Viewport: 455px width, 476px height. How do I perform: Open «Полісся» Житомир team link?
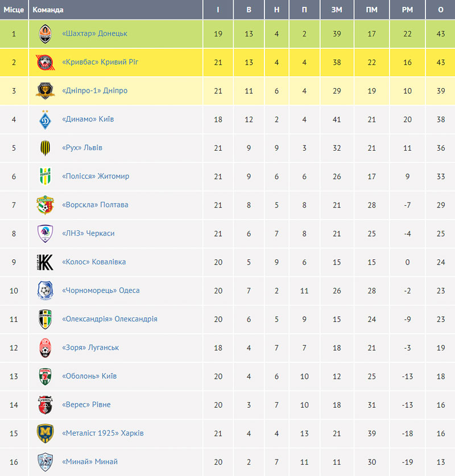96,176
